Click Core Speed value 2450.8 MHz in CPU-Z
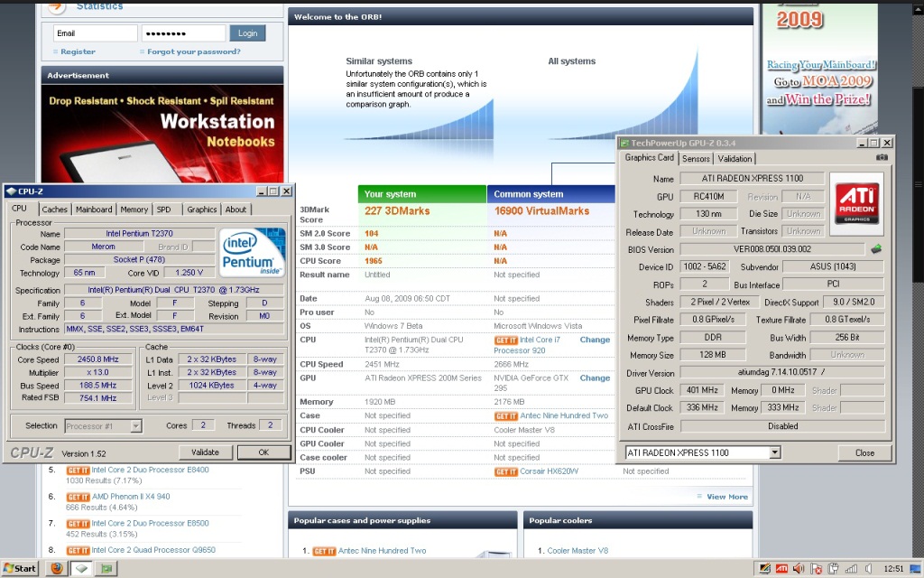 pyautogui.click(x=97, y=359)
